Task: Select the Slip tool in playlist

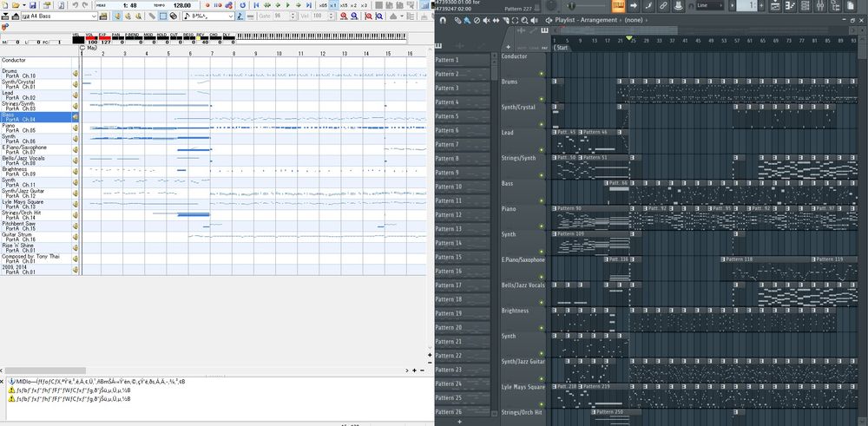Action: point(496,20)
